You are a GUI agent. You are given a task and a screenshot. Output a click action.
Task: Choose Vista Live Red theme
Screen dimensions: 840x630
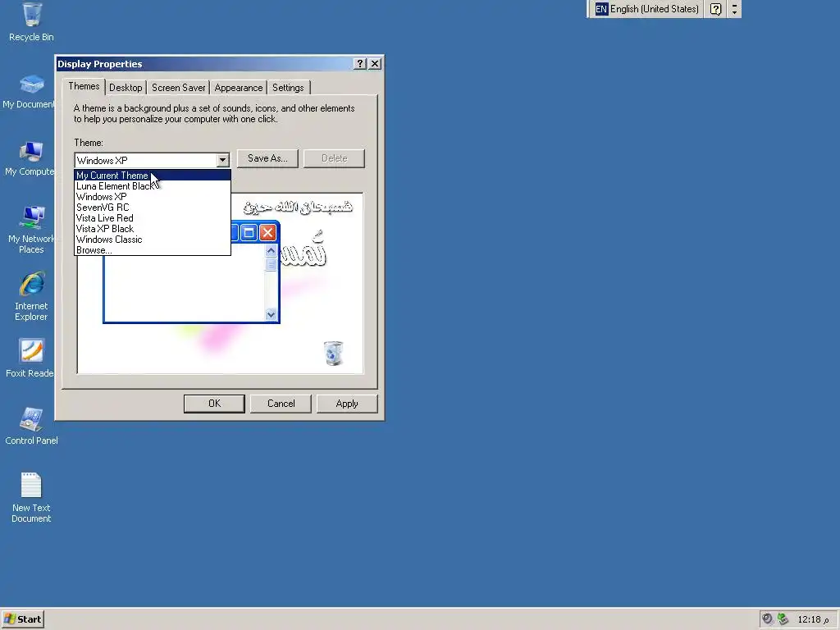[153, 218]
